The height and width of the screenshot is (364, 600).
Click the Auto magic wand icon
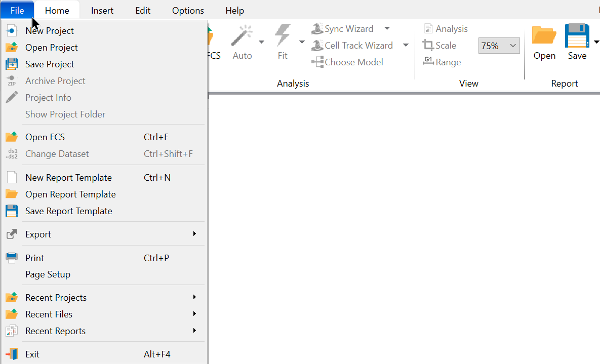coord(242,36)
